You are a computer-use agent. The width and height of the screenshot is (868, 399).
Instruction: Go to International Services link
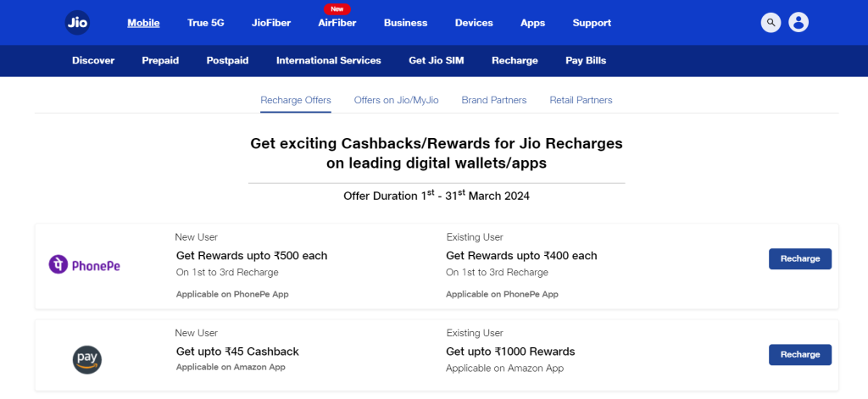pyautogui.click(x=329, y=60)
